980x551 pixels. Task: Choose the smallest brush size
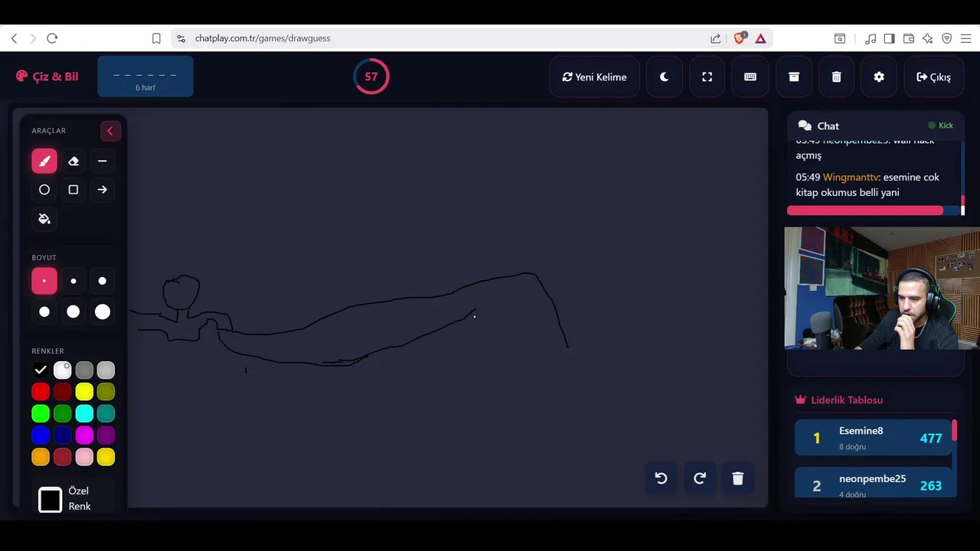(44, 281)
